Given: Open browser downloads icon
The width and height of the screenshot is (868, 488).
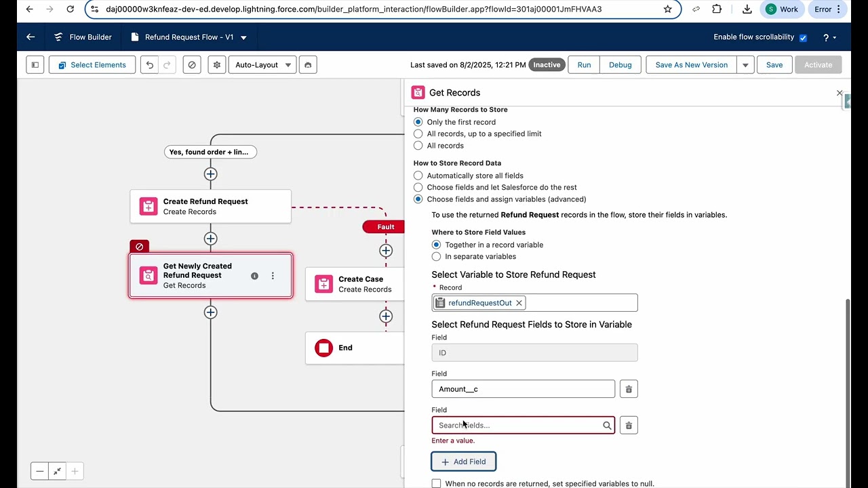Looking at the screenshot, I should click(x=747, y=9).
